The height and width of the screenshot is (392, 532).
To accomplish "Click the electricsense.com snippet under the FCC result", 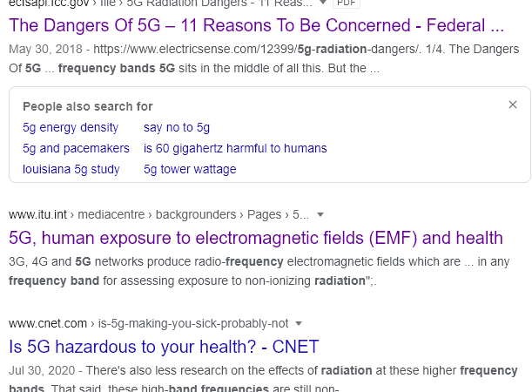I will [x=264, y=58].
